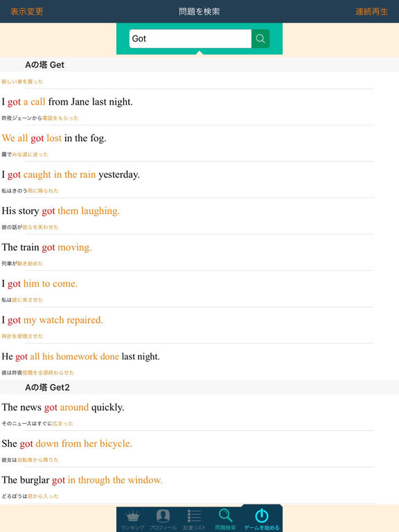
Task: Select sentence "His story got them laughing"
Action: tap(61, 211)
